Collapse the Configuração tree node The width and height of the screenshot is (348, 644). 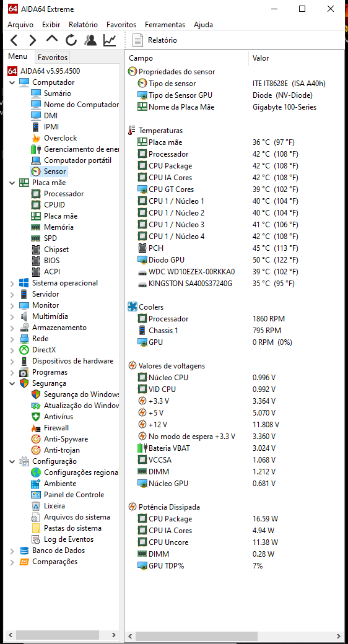pos(12,461)
